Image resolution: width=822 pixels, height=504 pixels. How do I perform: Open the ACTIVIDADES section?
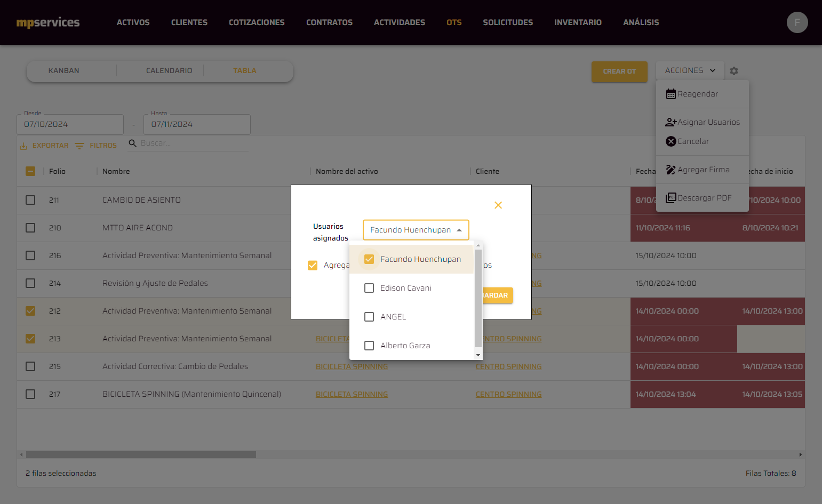(400, 22)
